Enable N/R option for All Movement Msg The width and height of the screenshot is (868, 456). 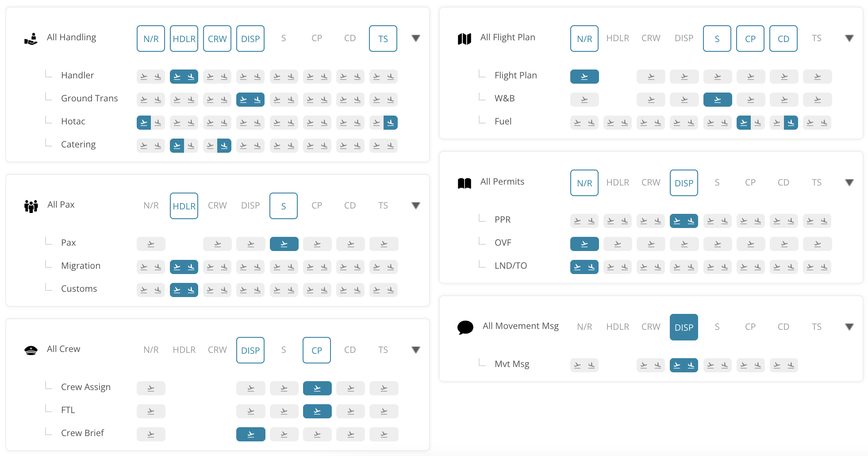pos(584,327)
